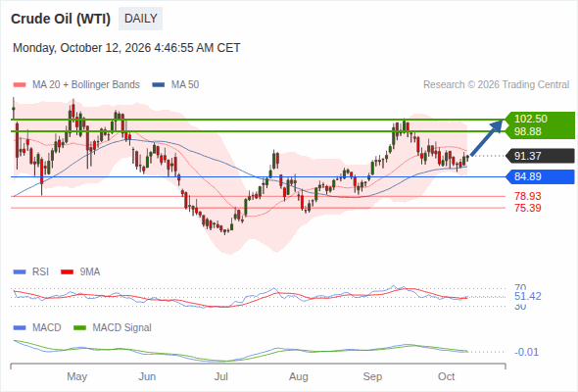The height and width of the screenshot is (392, 578).
Task: Select the 102.50 resistance price tag
Action: coord(539,119)
